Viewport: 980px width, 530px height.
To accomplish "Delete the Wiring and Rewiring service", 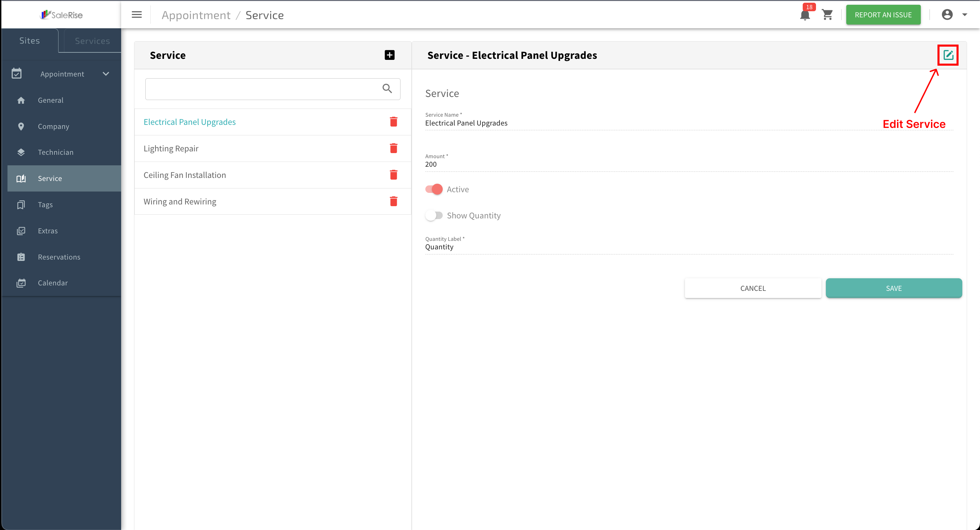I will (393, 201).
